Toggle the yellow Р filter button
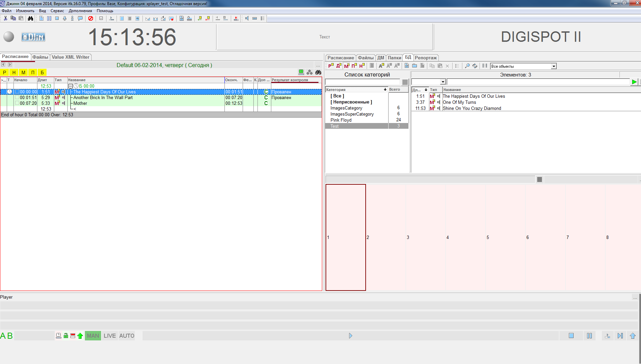Image resolution: width=641 pixels, height=364 pixels. [4, 72]
